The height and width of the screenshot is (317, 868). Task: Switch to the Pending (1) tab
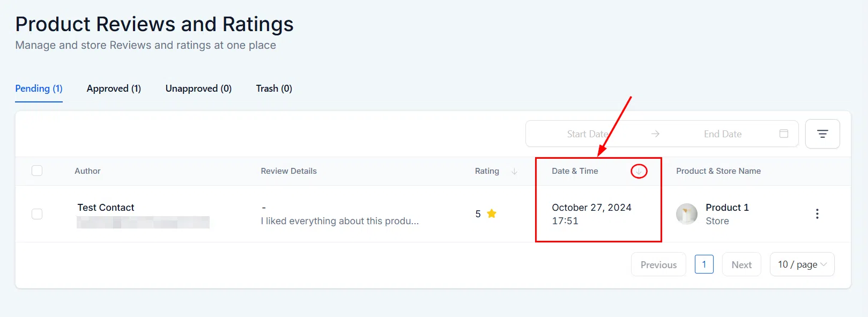pos(39,89)
